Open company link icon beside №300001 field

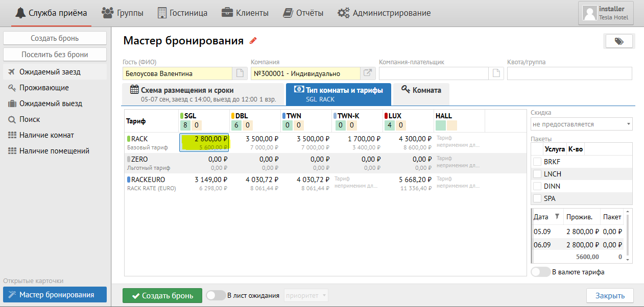(x=367, y=73)
